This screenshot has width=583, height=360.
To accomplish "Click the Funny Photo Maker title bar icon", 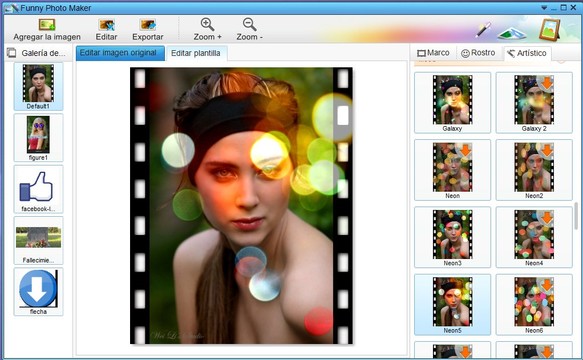I will pos(12,8).
